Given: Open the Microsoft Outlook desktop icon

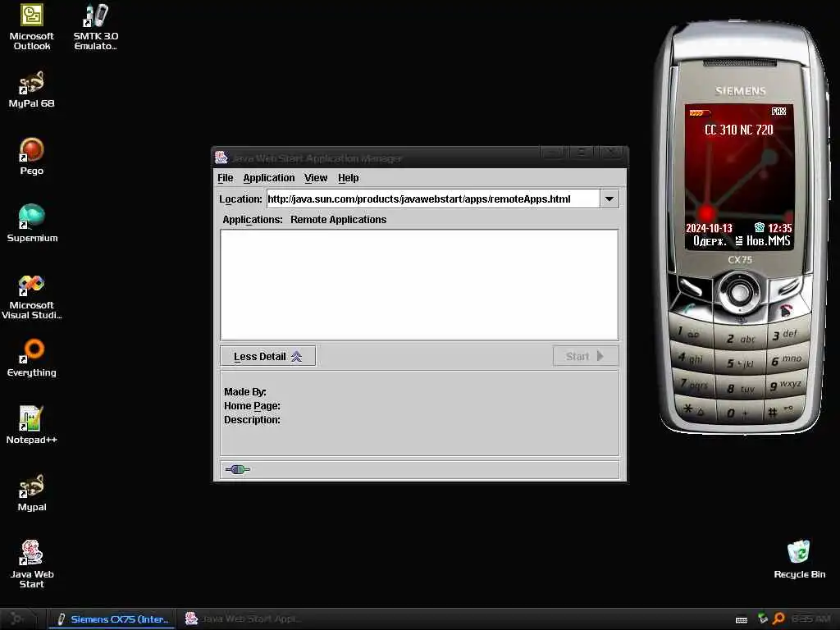Looking at the screenshot, I should click(x=32, y=27).
